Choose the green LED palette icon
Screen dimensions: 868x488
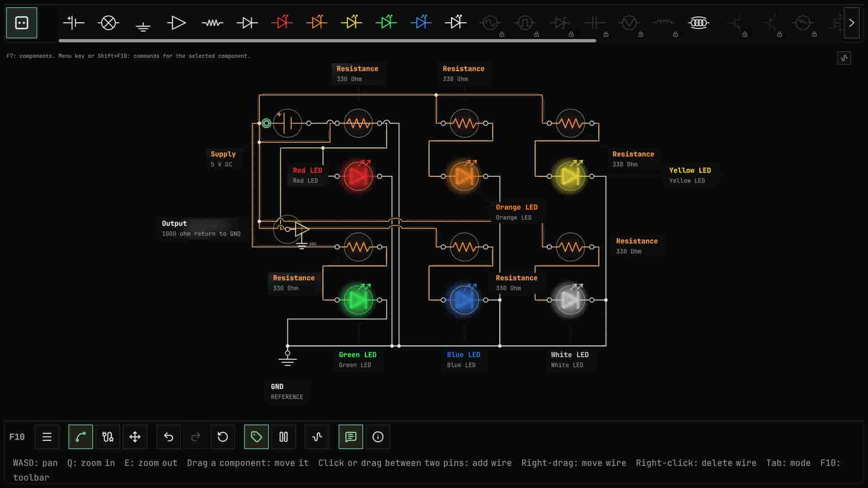coord(386,23)
